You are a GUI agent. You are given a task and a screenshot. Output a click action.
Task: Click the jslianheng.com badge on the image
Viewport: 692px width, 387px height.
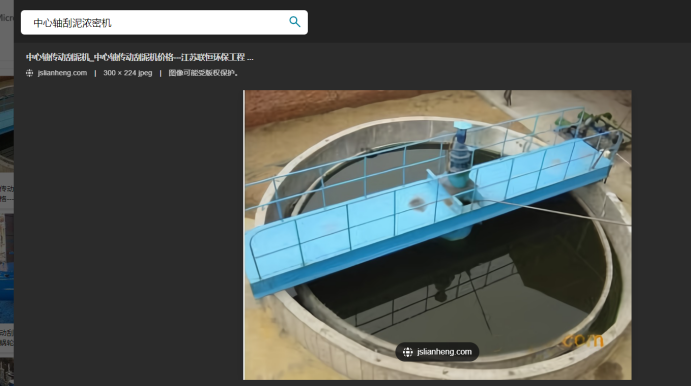click(x=437, y=352)
